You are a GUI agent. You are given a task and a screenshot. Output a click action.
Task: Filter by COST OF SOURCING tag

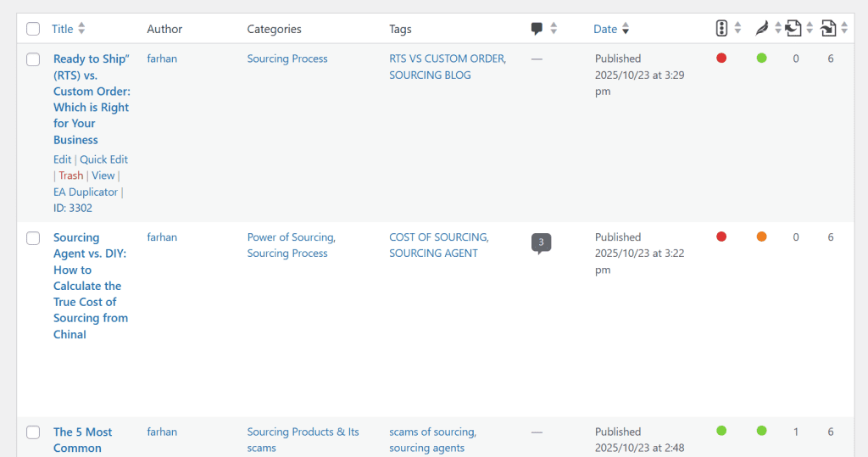438,237
